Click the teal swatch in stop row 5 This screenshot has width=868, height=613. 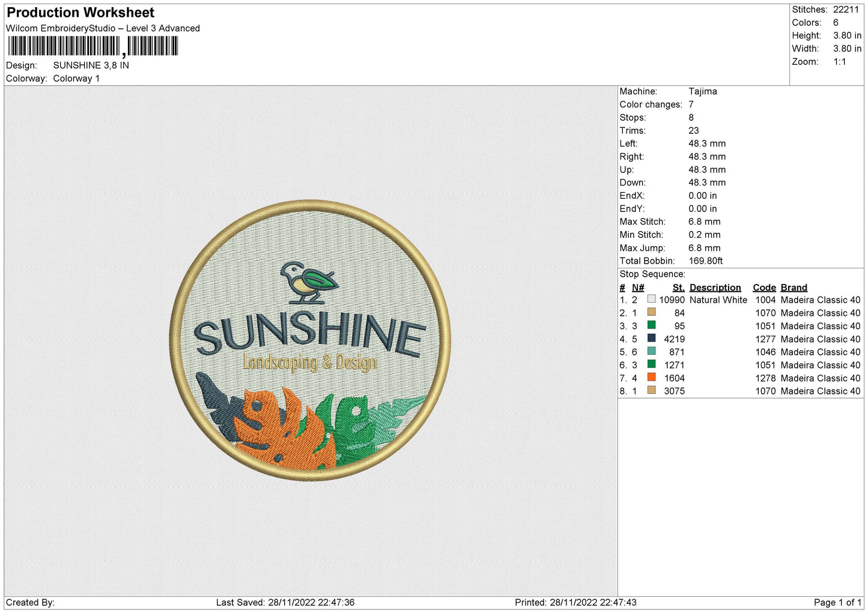coord(651,351)
